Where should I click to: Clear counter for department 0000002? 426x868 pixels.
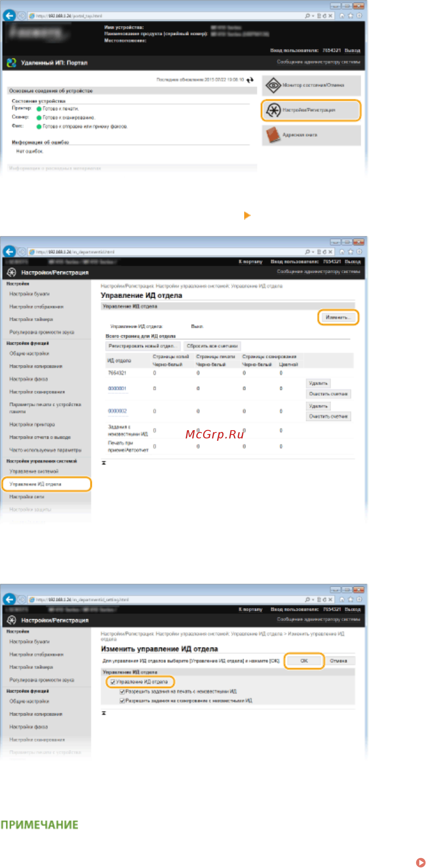tap(328, 416)
